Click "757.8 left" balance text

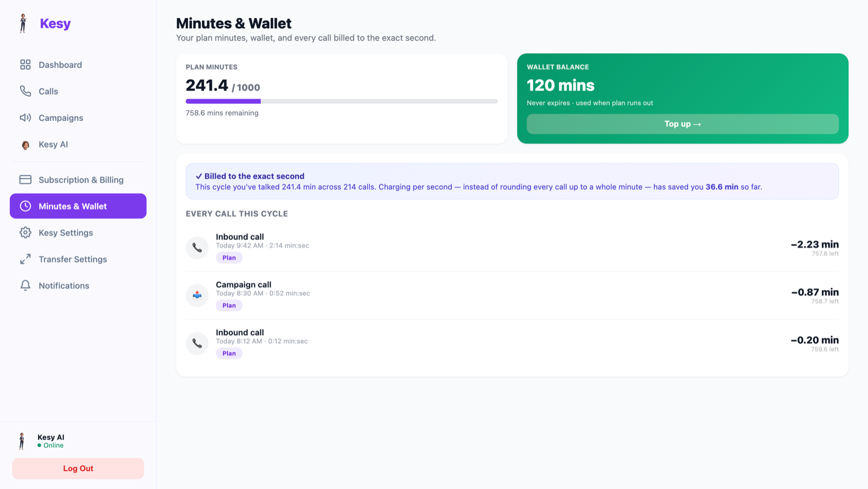pos(825,254)
